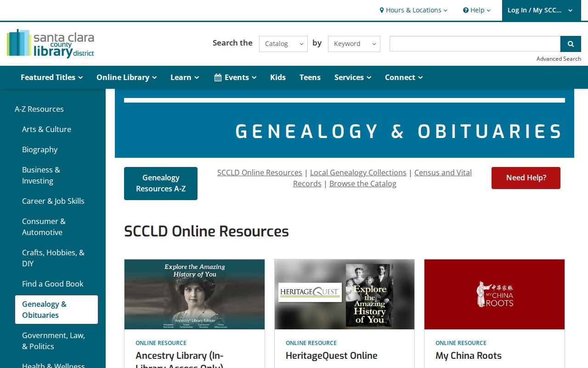Viewport: 588px width, 368px height.
Task: Click Genealogy Resources A-Z button
Action: point(161,183)
